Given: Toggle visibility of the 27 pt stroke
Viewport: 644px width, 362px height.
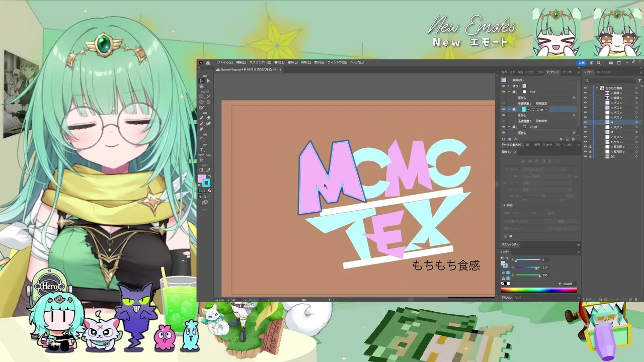Looking at the screenshot, I should click(504, 127).
